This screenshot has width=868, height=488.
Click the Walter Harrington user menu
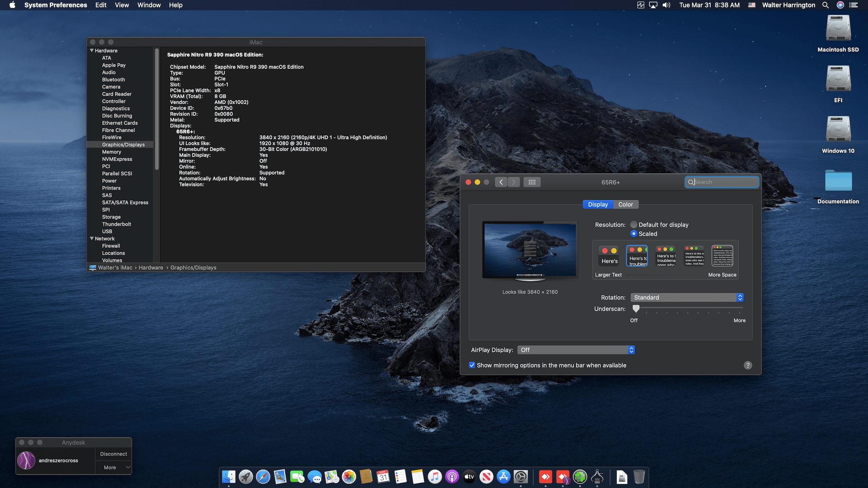[788, 5]
